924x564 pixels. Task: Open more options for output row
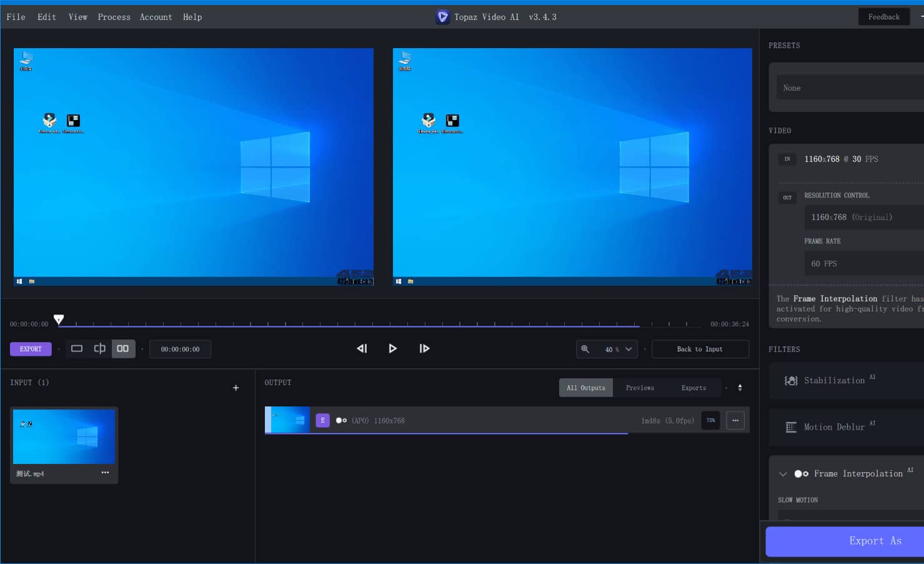tap(735, 421)
